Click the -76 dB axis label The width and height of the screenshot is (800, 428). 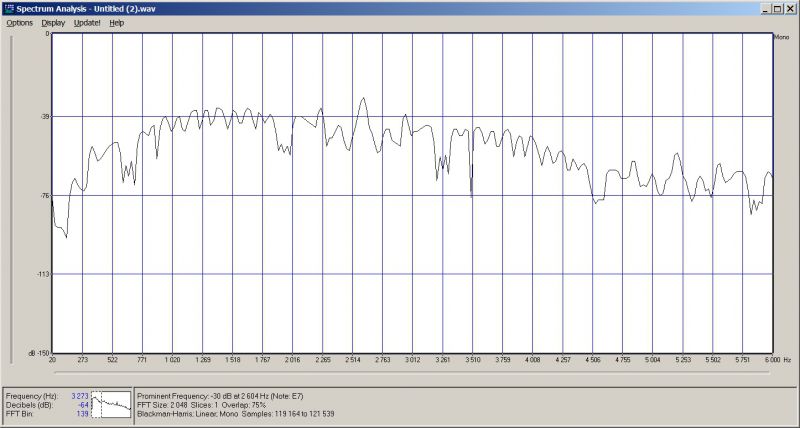(x=45, y=196)
